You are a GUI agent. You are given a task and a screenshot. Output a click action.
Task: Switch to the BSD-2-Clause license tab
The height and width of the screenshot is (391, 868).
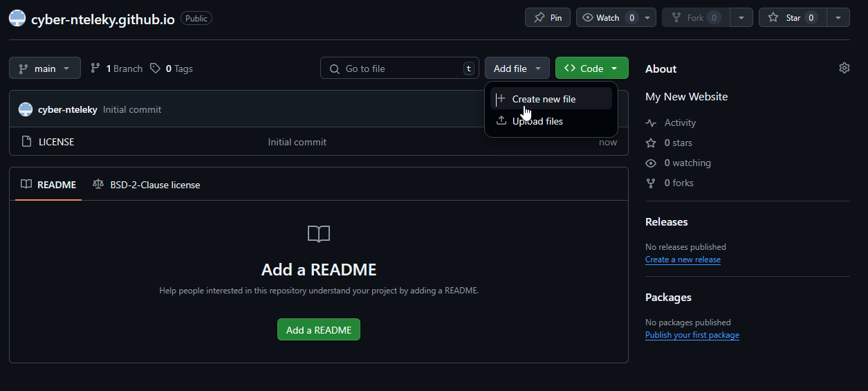click(x=147, y=185)
